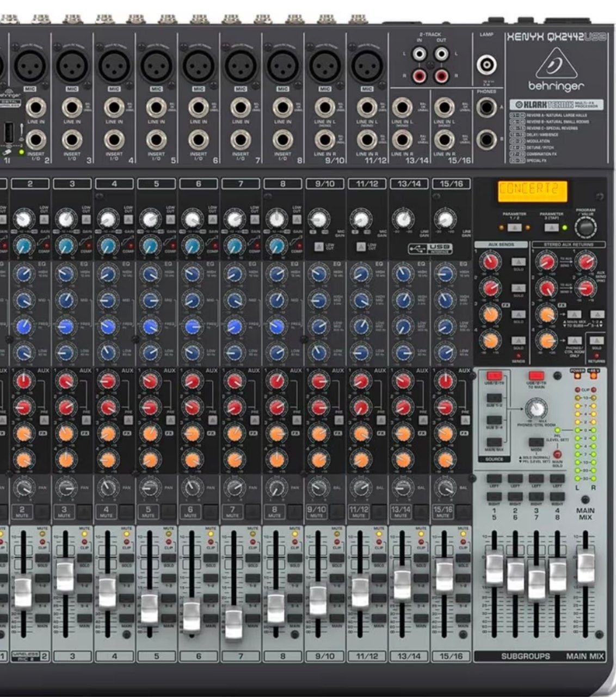Click the channel 3 EQ HIGH knob
616x697 pixels.
click(65, 274)
